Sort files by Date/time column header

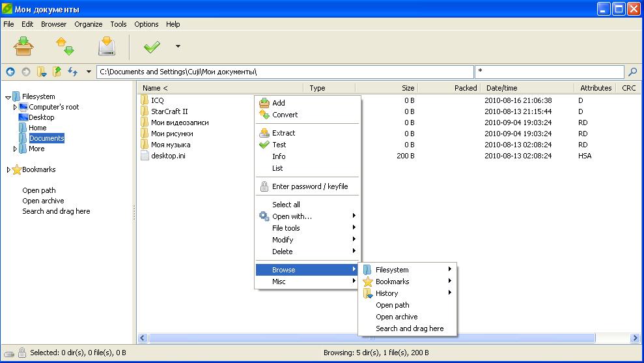[x=501, y=88]
